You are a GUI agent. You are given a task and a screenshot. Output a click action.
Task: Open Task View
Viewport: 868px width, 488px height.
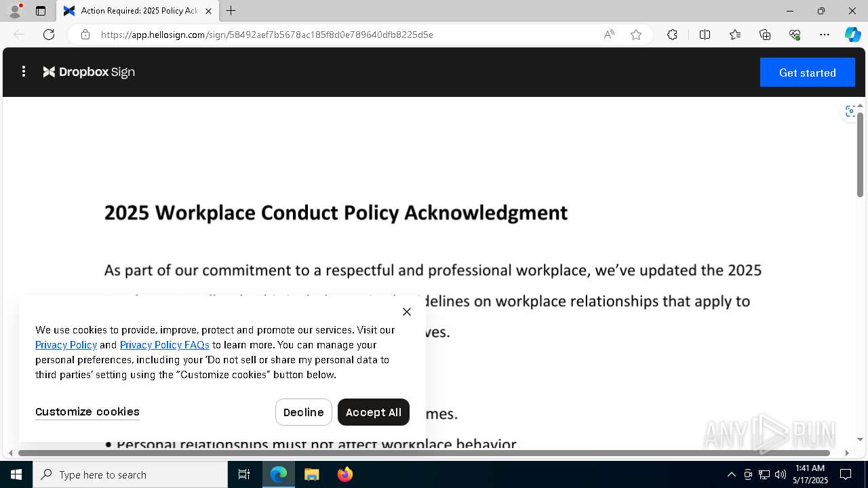click(244, 474)
